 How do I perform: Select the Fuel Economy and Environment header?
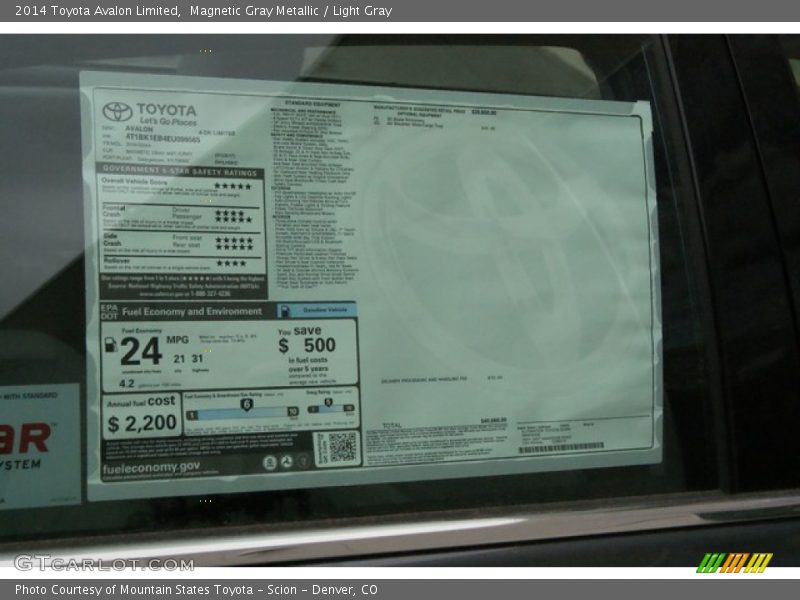[192, 311]
